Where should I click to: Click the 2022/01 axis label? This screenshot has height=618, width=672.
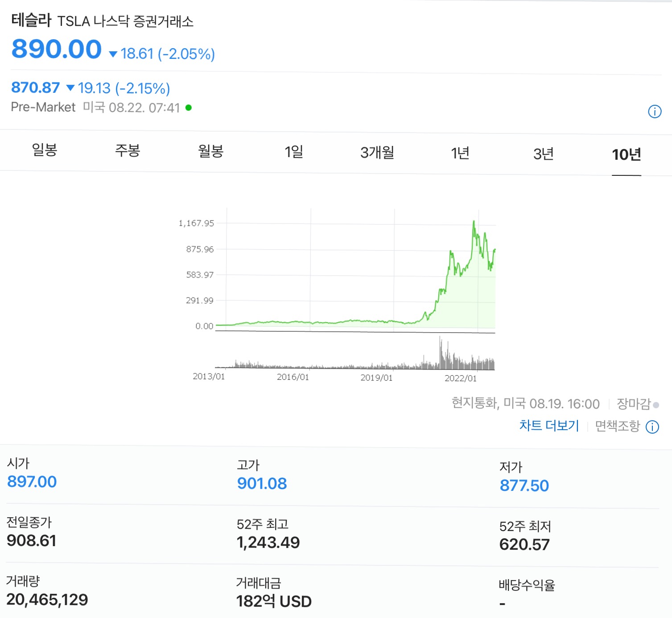461,378
